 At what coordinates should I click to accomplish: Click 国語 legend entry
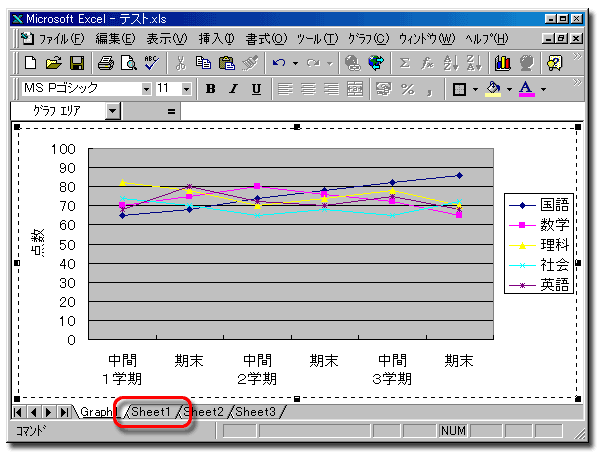click(x=540, y=205)
